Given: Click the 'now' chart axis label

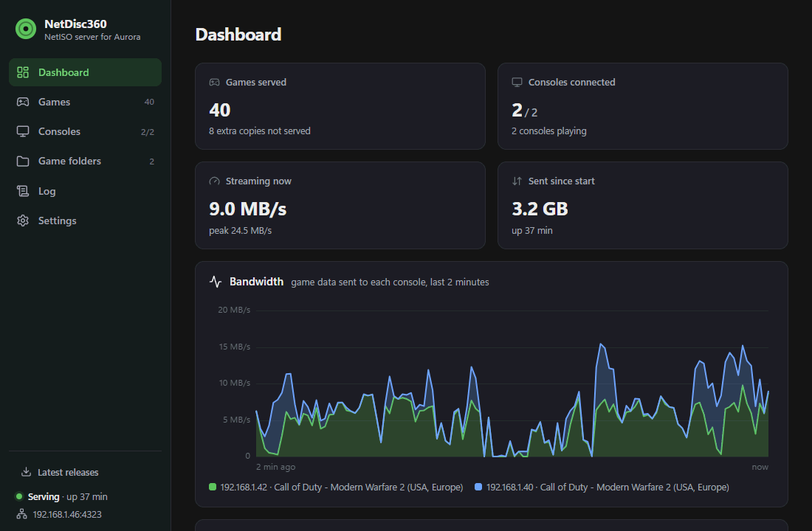Looking at the screenshot, I should coord(760,467).
